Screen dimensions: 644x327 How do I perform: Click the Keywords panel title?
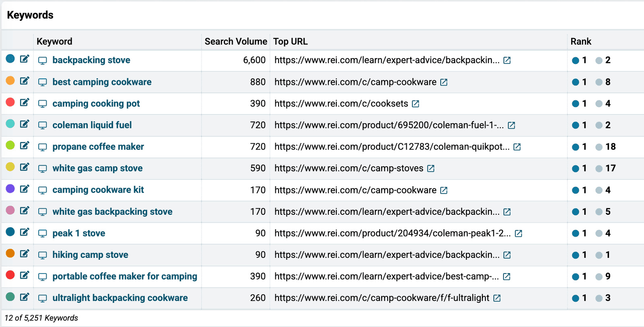[x=30, y=15]
